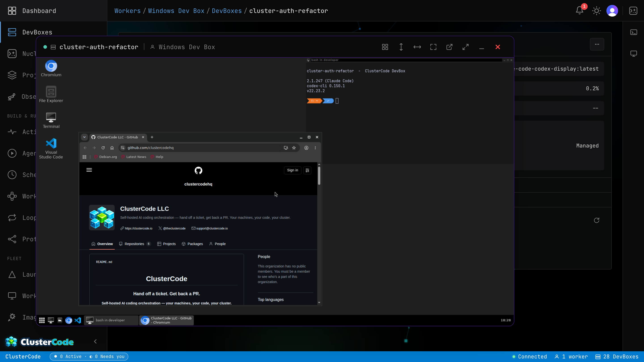Open Windows Dev Box breadcrumb link
This screenshot has width=644, height=362.
coord(176,11)
